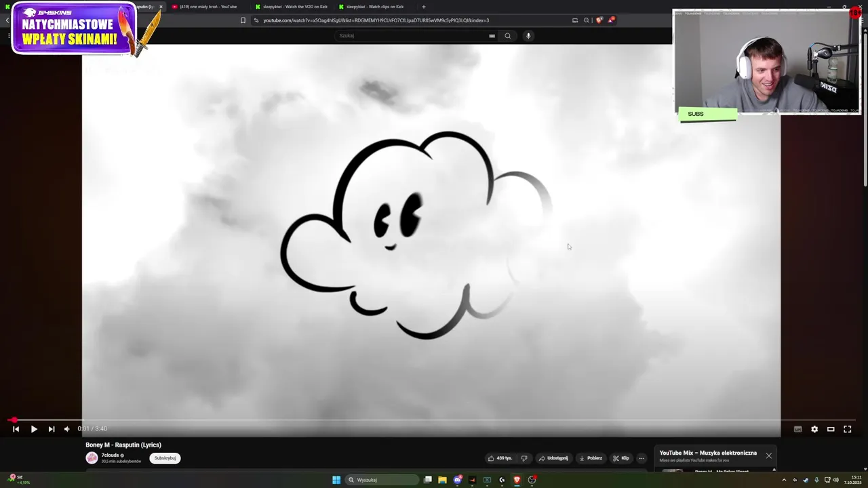Open Brave Shields lion icon

[x=599, y=20]
